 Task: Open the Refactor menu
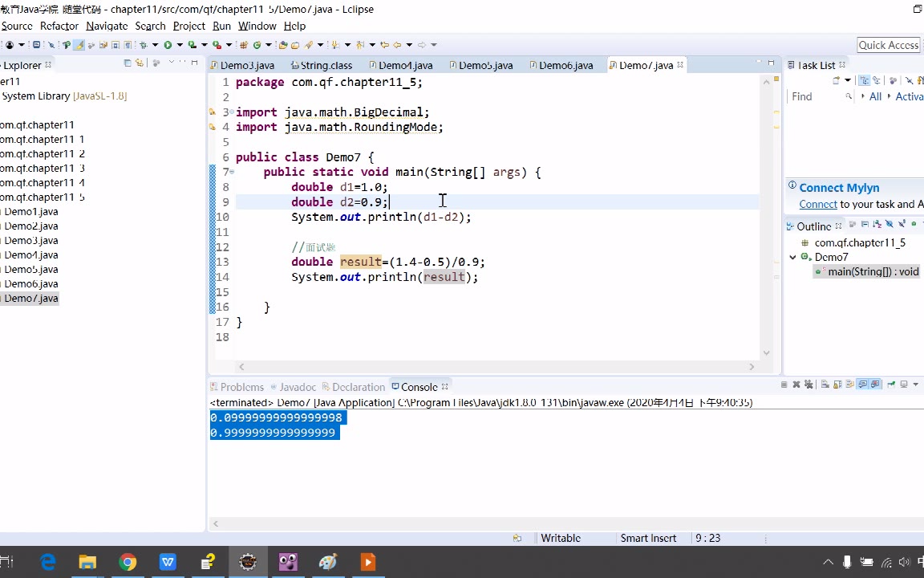click(x=59, y=26)
